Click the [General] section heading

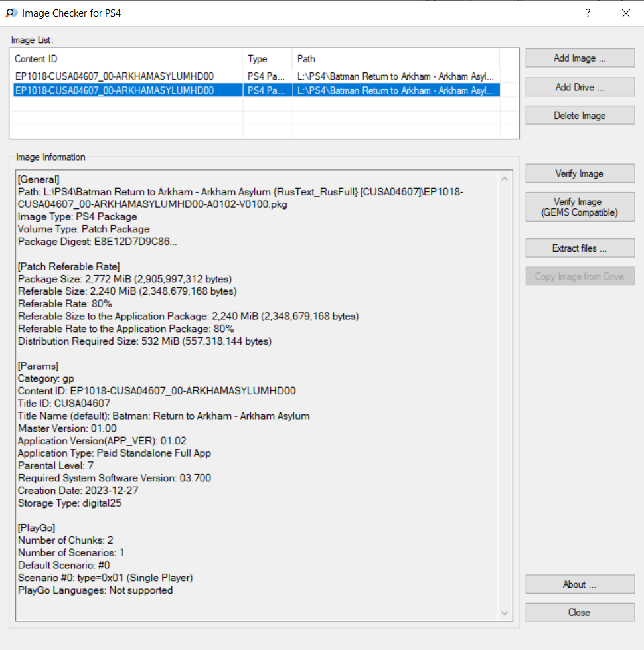39,179
